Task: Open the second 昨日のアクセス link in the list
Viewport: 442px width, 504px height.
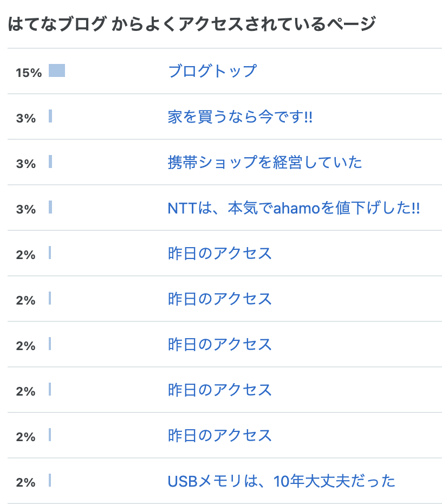Action: pos(220,299)
